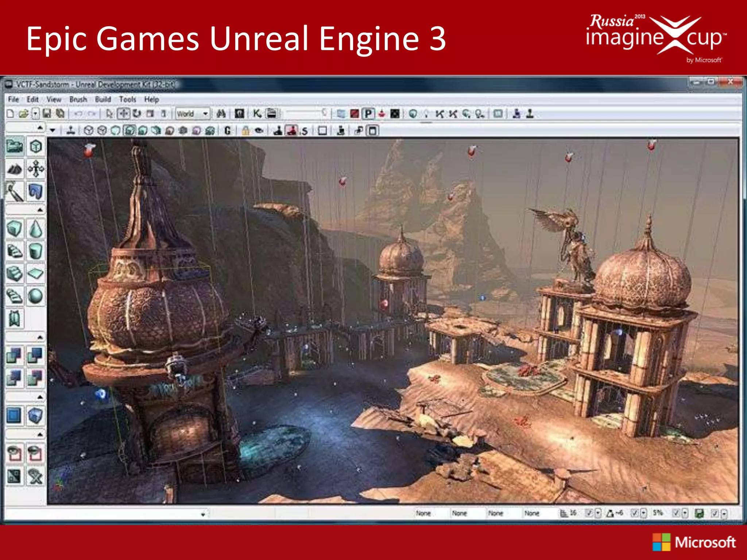Activate Geometry mode cube tool
The height and width of the screenshot is (560, 747).
coord(35,147)
